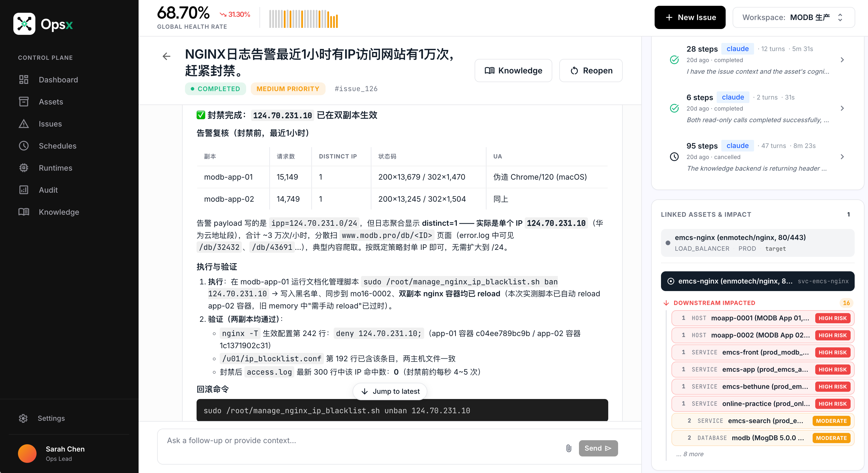Click the claude tag on the 95 steps run
The image size is (868, 473).
pyautogui.click(x=738, y=146)
